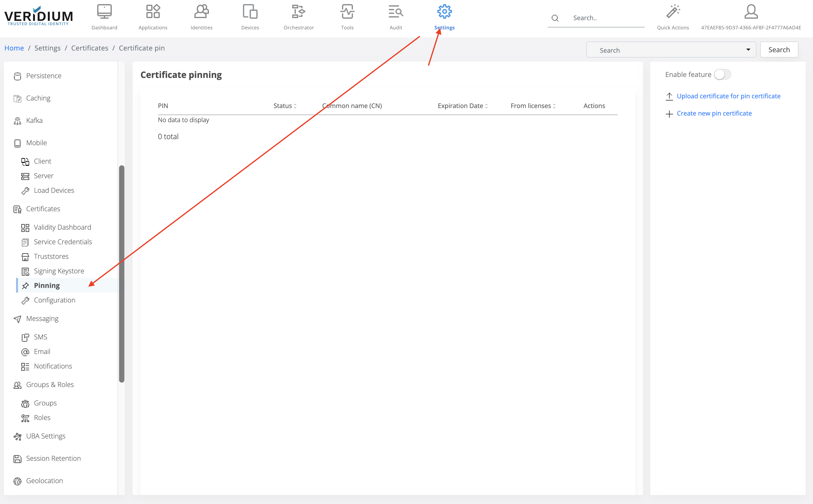Open the Audit section
813x504 pixels.
pyautogui.click(x=395, y=17)
